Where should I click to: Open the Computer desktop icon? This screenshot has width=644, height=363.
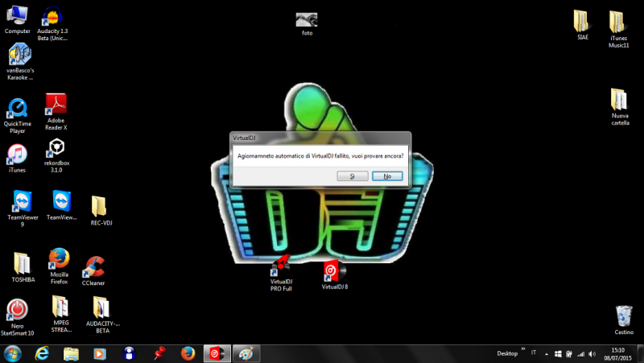tap(17, 19)
